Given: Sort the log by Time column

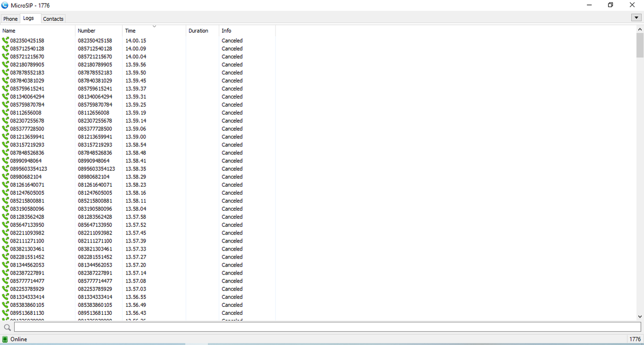Looking at the screenshot, I should pyautogui.click(x=154, y=31).
